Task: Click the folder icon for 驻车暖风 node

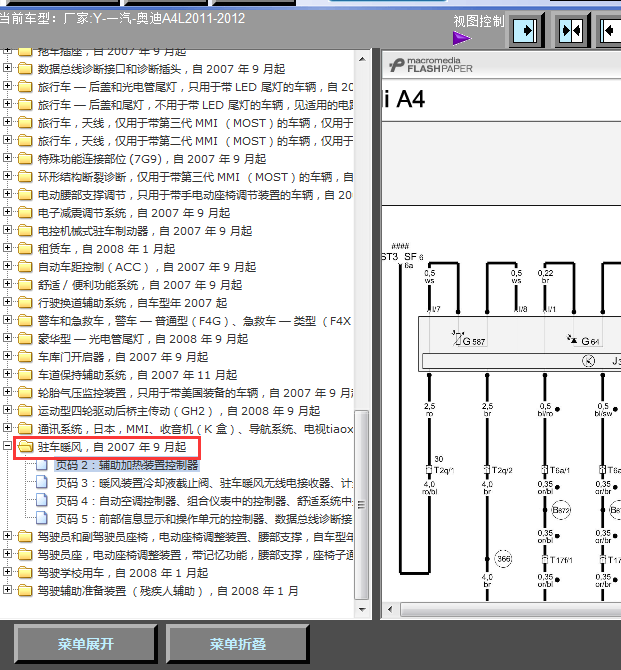Action: [25, 447]
